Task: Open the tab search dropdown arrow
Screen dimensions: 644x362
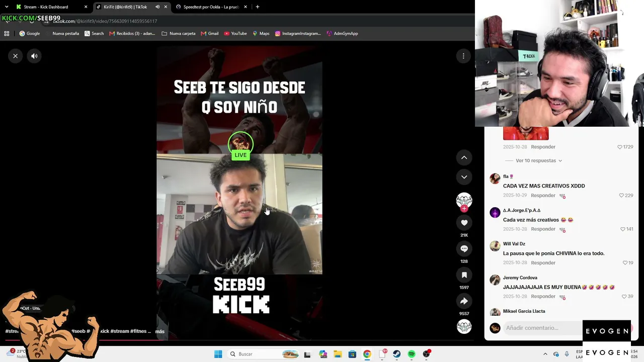Action: pyautogui.click(x=7, y=7)
